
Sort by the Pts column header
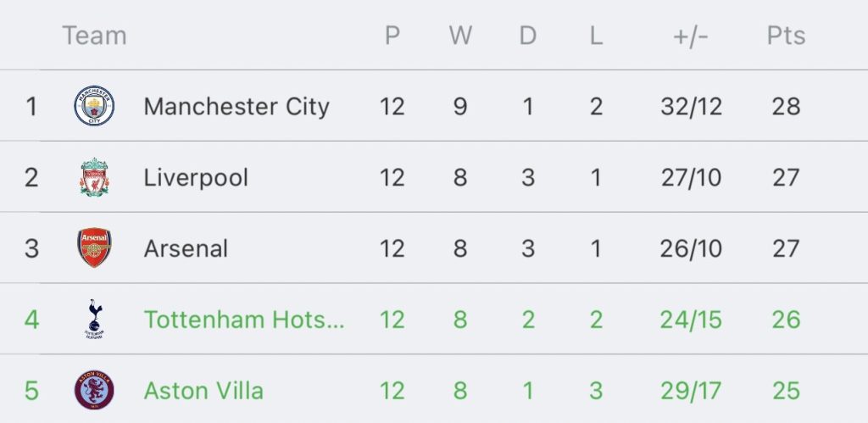pos(786,36)
